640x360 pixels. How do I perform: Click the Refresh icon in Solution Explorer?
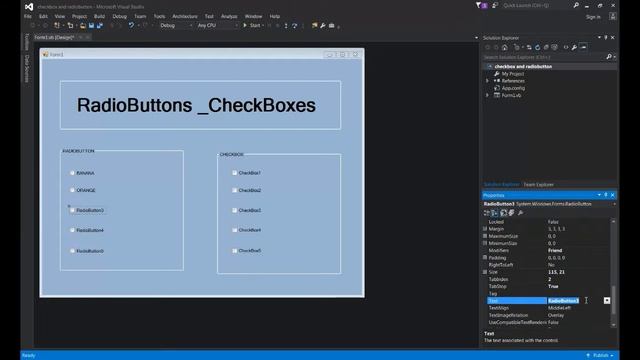click(x=538, y=47)
